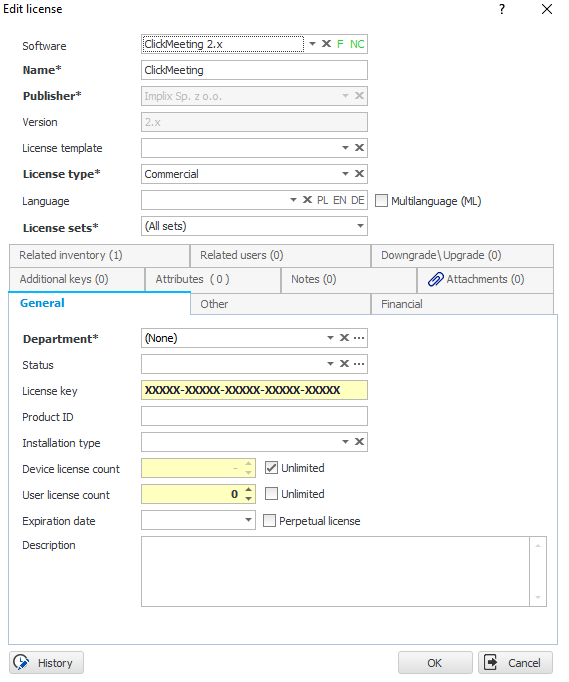Screen dimensions: 569x682
Task: Switch to the Financial tab
Action: coord(462,304)
